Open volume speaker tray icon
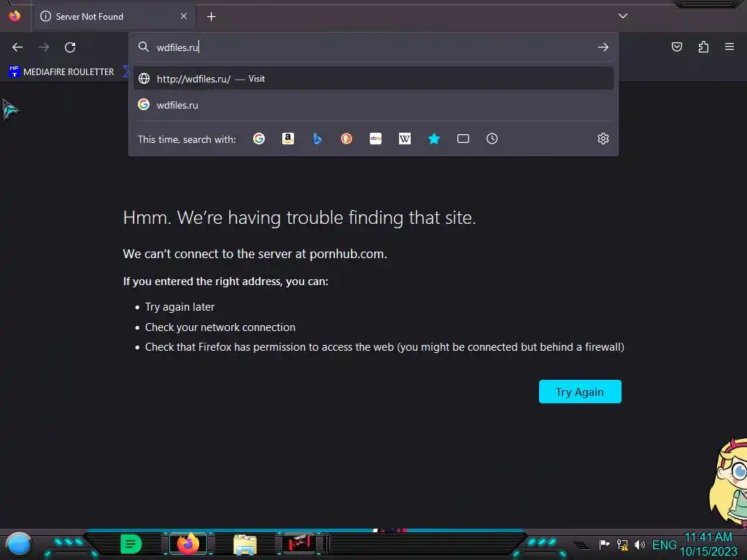Viewport: 747px width, 560px height. click(x=639, y=544)
